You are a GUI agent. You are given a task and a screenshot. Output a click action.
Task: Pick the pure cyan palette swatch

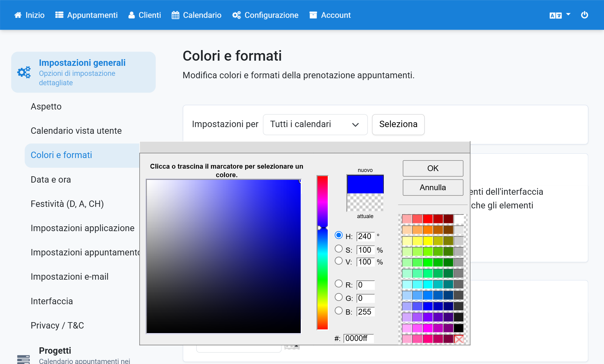coord(428,284)
